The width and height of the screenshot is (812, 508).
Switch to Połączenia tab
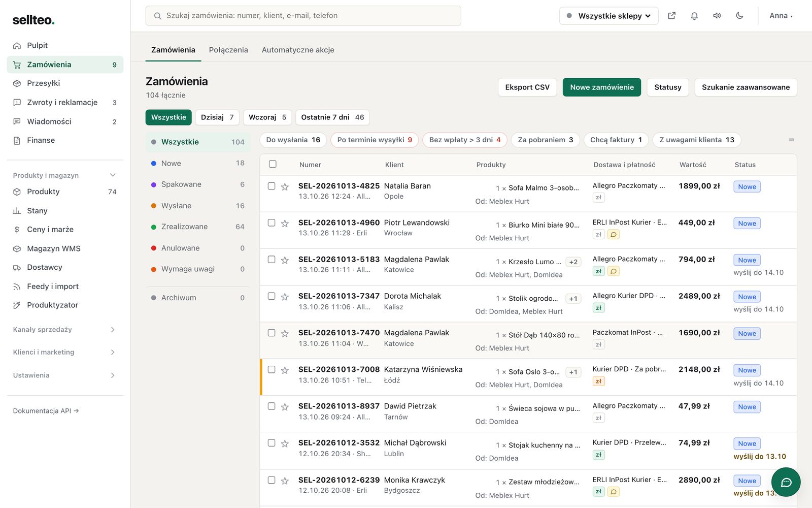pos(228,50)
